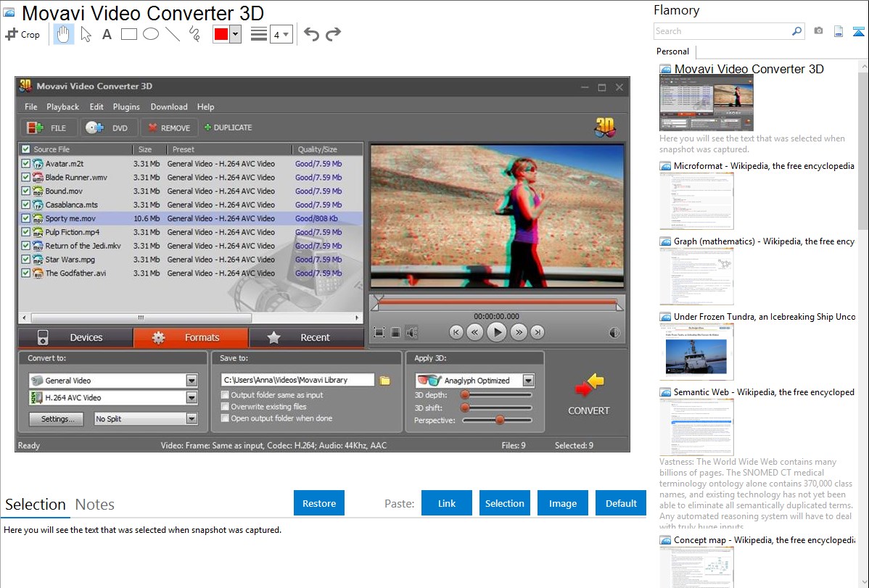The height and width of the screenshot is (588, 869).
Task: Open the Anaglyph Optimized dropdown
Action: pyautogui.click(x=528, y=381)
